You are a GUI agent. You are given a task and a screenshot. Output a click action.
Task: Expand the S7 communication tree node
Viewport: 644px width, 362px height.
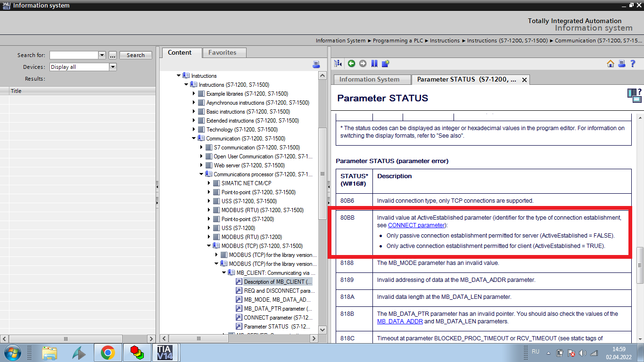pos(201,148)
